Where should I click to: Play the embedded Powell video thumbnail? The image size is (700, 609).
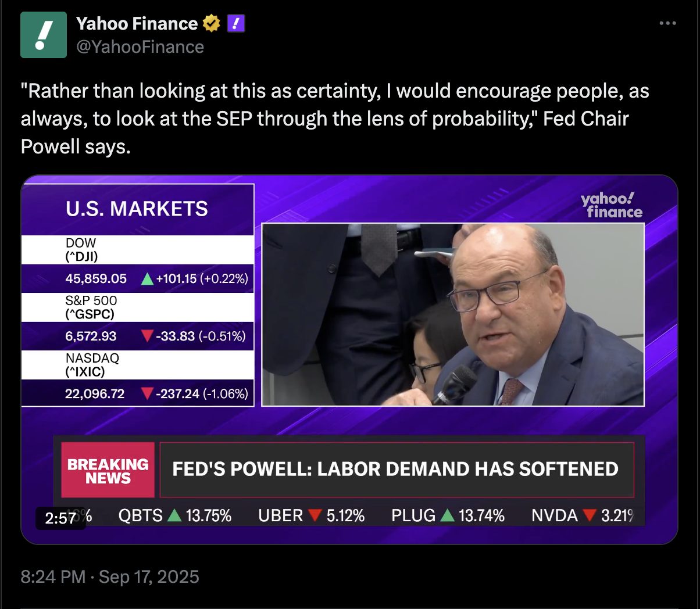[x=452, y=314]
